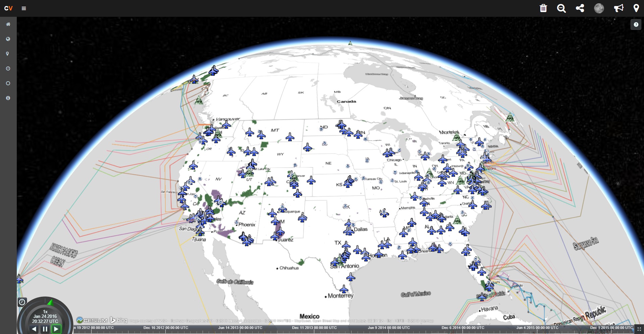
Task: Click the Dallas city label
Action: tap(361, 229)
